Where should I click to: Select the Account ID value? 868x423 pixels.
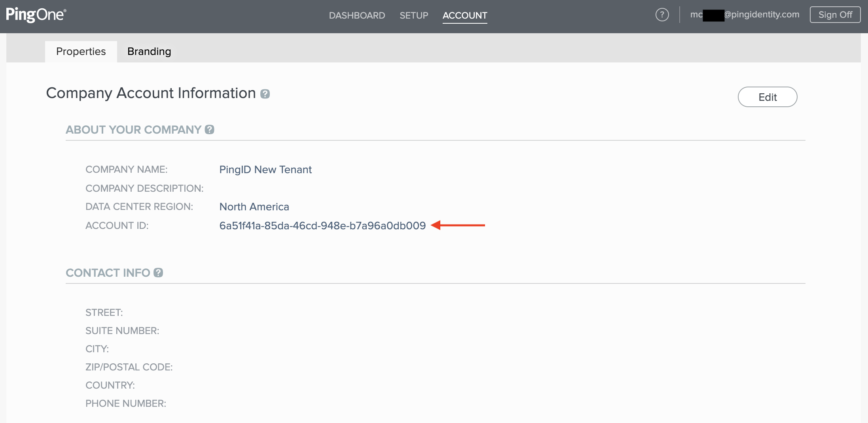point(322,225)
